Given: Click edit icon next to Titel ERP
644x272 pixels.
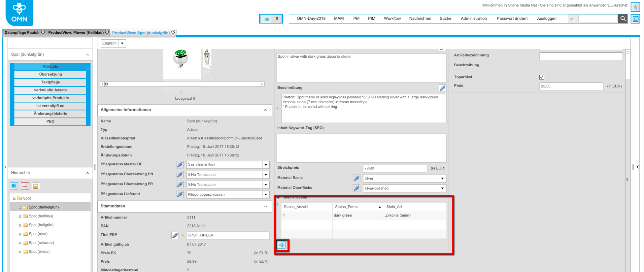Looking at the screenshot, I should pyautogui.click(x=175, y=235).
